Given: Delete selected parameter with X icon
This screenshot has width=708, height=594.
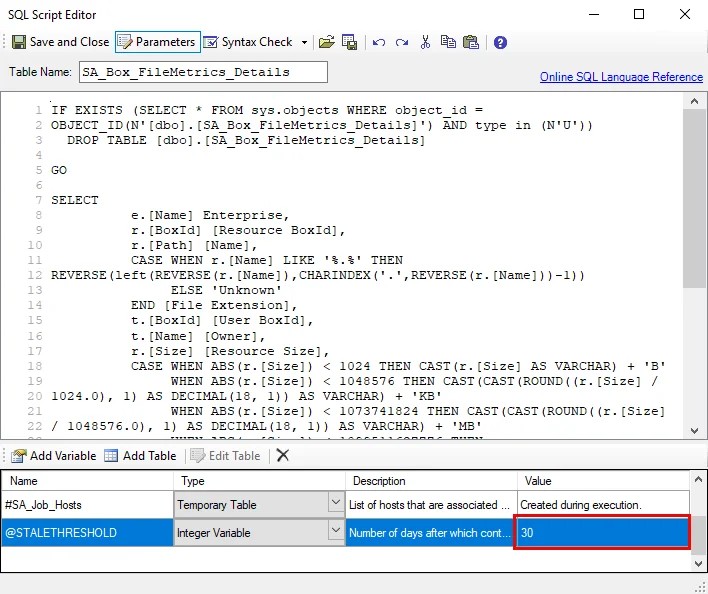Looking at the screenshot, I should (283, 455).
